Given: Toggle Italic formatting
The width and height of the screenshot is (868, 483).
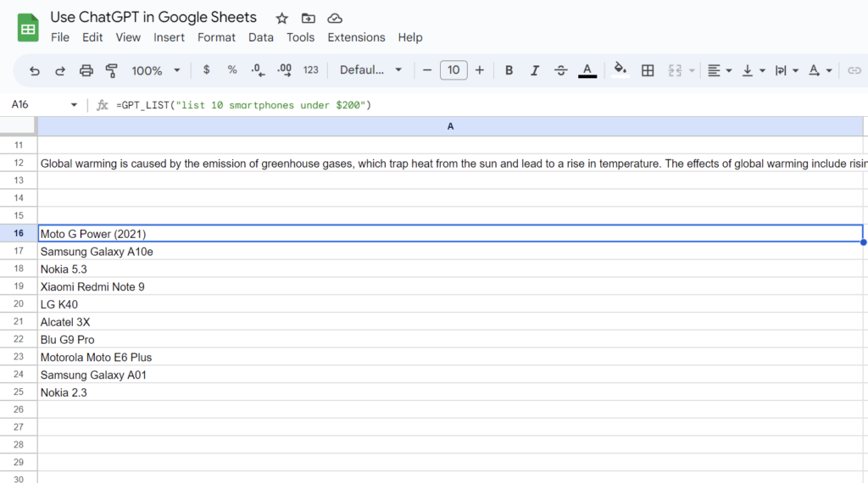Looking at the screenshot, I should 534,70.
